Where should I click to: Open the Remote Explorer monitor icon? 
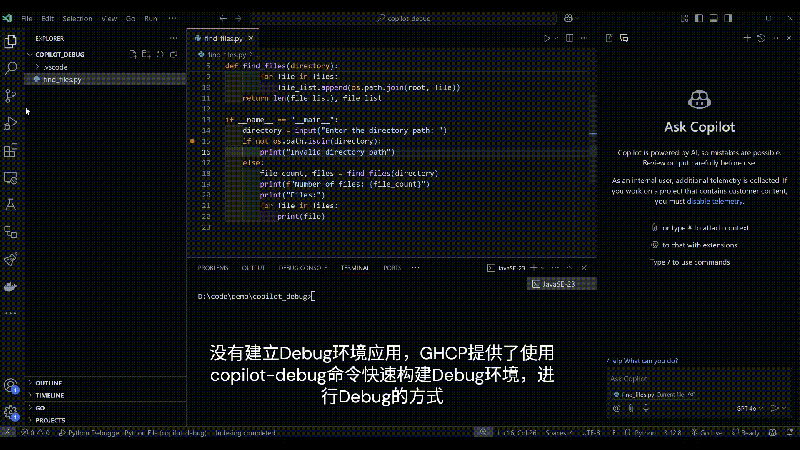point(11,178)
